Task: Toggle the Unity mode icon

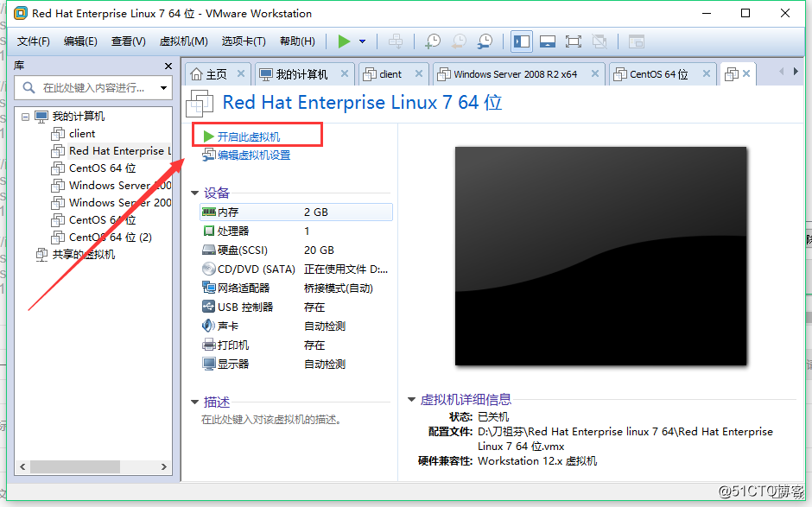Action: 599,41
